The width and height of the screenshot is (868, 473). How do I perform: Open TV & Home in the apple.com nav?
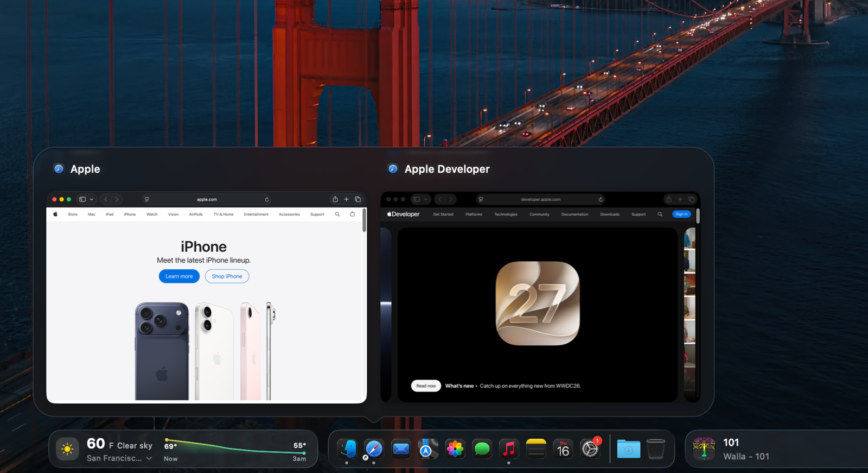point(224,214)
